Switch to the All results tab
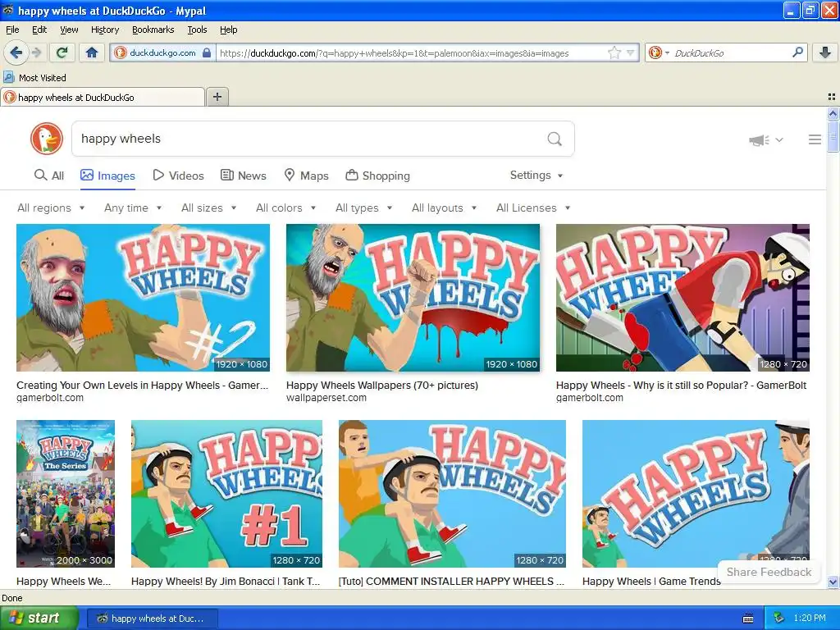 [x=48, y=176]
